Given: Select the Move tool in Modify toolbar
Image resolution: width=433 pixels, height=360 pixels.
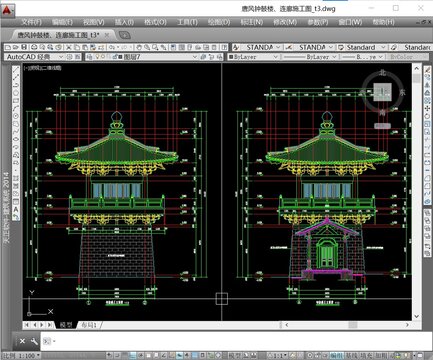Looking at the screenshot, I should point(427,108).
